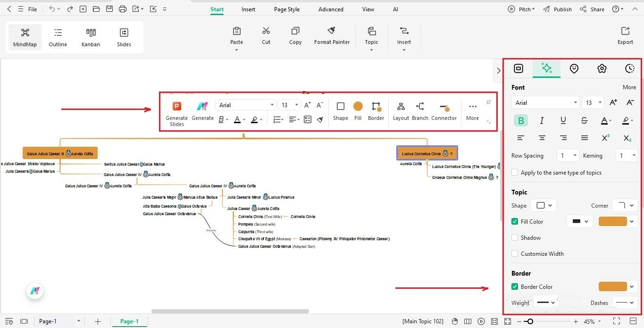The image size is (644, 328).
Task: Open the Arial font dropdown in right panel
Action: click(545, 102)
